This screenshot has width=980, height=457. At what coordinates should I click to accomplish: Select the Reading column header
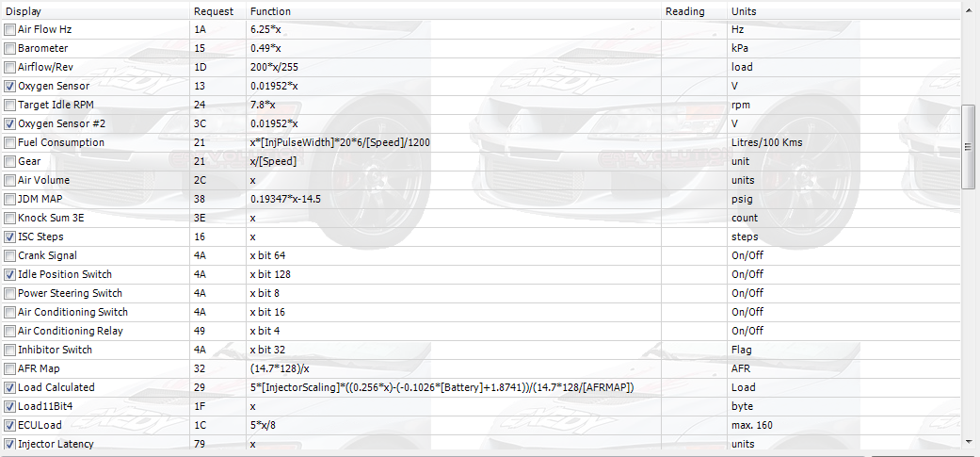693,11
